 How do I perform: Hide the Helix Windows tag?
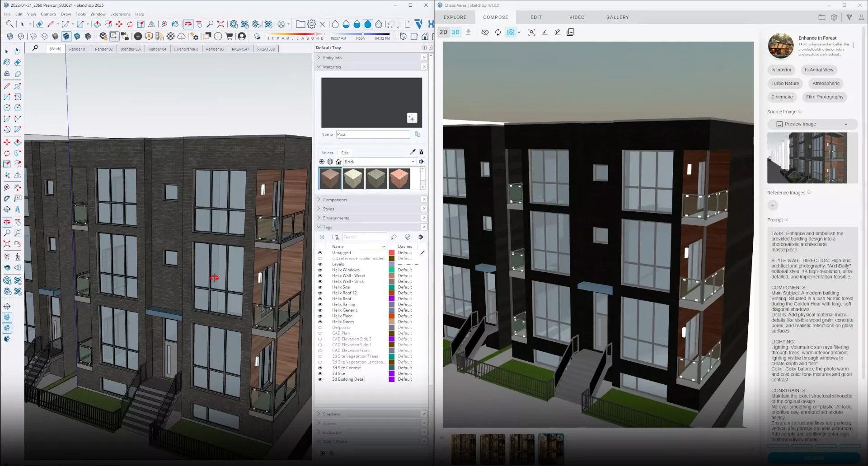[x=320, y=270]
